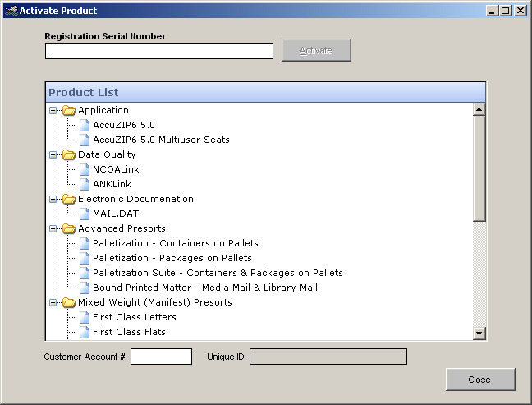The image size is (532, 405).
Task: Select the Advanced Presorts category label
Action: coord(122,228)
